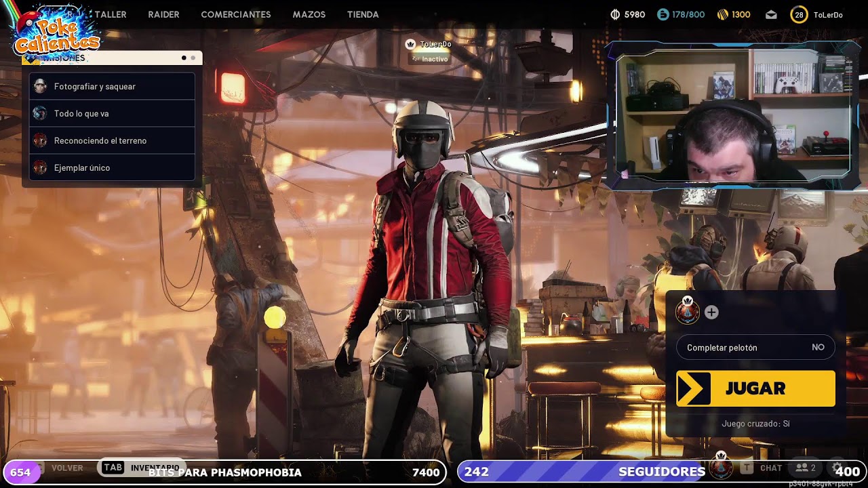Click the arrow emblem on JUGAR
The image size is (868, 488).
click(693, 388)
